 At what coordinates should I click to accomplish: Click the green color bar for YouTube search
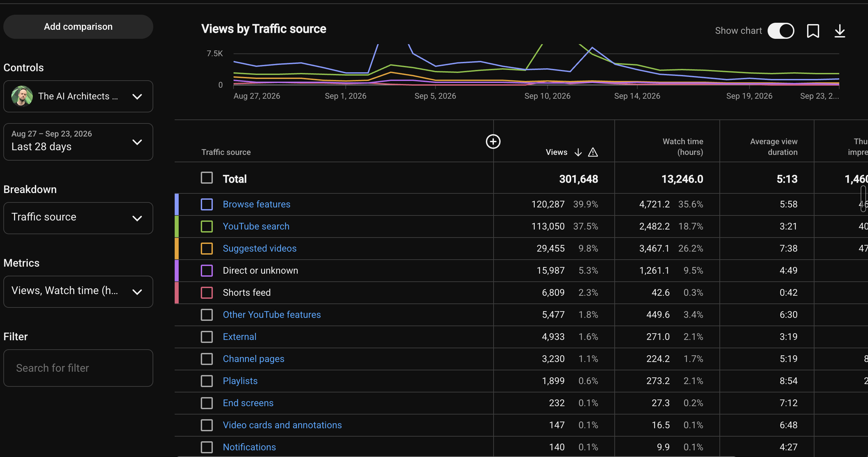coord(177,226)
